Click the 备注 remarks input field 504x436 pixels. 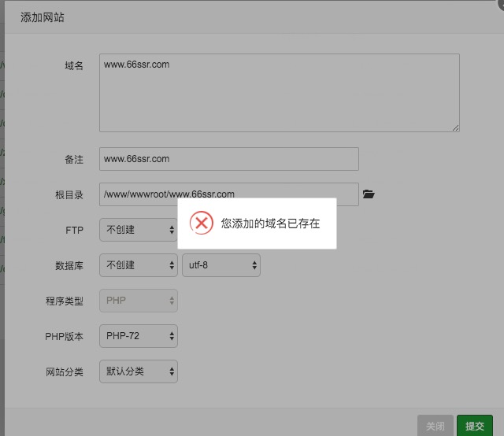click(229, 159)
